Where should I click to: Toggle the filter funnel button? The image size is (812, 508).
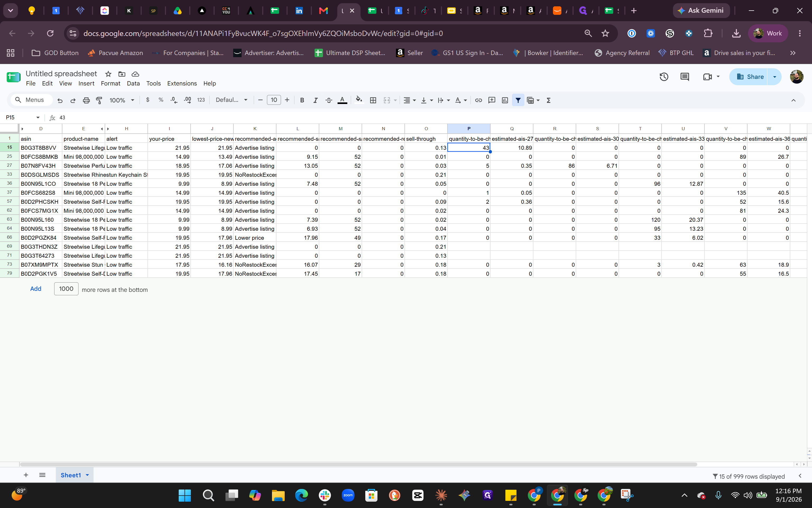(x=518, y=100)
